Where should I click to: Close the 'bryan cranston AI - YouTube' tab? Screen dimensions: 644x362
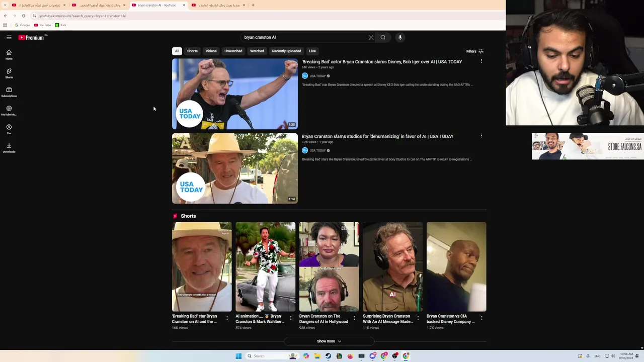coord(184,5)
